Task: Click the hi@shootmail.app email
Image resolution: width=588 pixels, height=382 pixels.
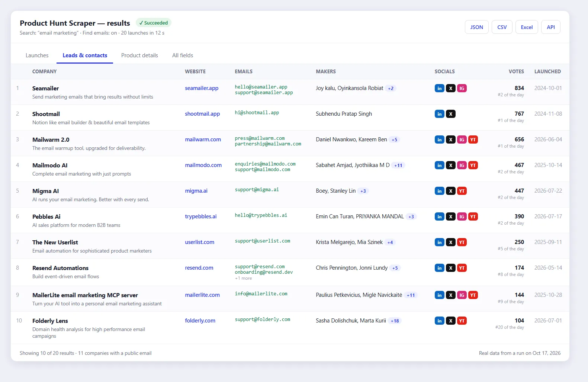Action: tap(257, 113)
